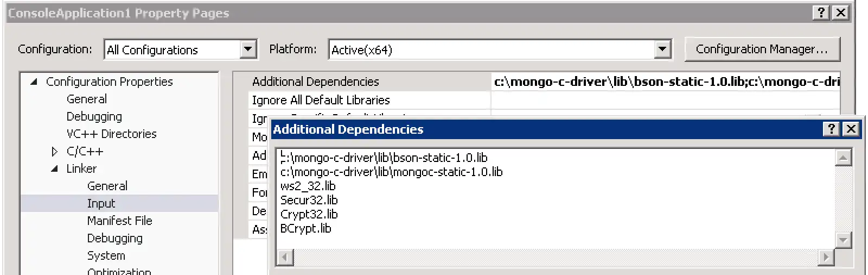Select General under Configuration Properties
868x275 pixels.
[x=87, y=99]
